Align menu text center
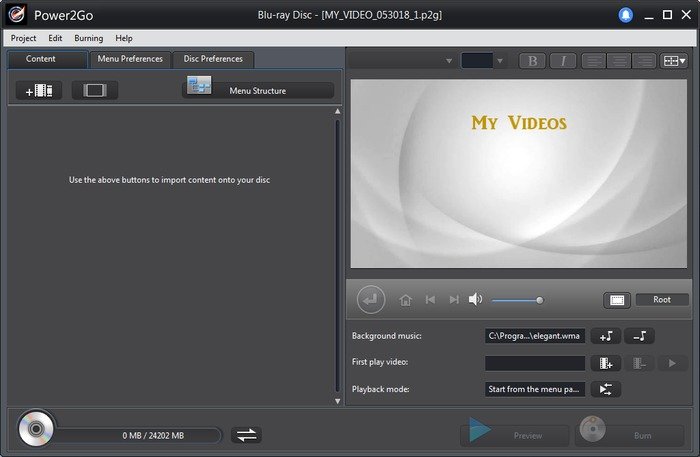 (x=619, y=61)
